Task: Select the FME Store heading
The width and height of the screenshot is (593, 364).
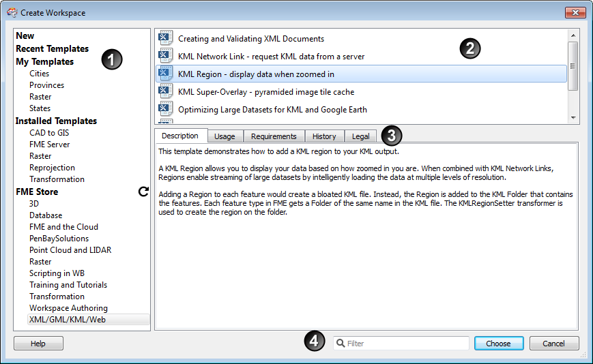Action: 37,192
